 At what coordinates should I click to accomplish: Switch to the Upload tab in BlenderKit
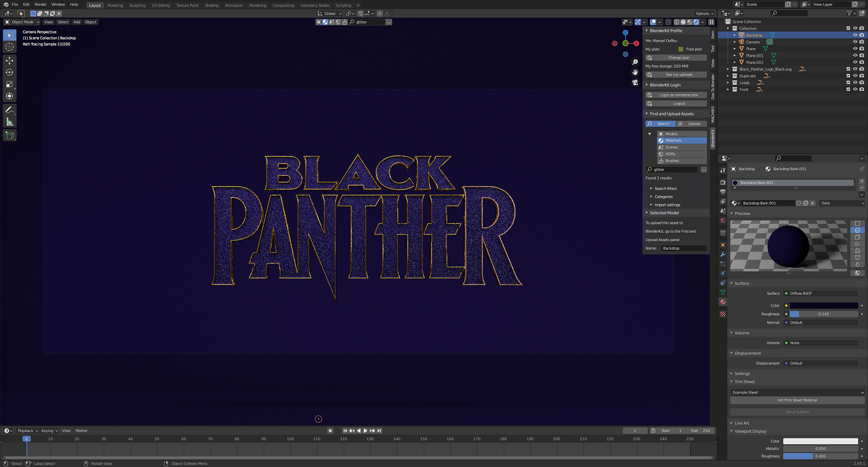[692, 123]
